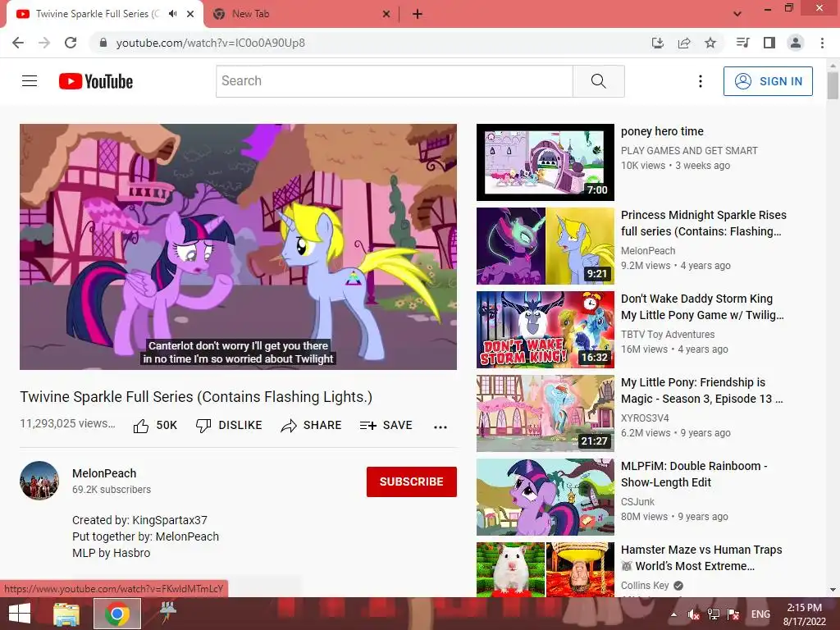Reload the page with refresh icon
840x630 pixels.
tap(71, 43)
